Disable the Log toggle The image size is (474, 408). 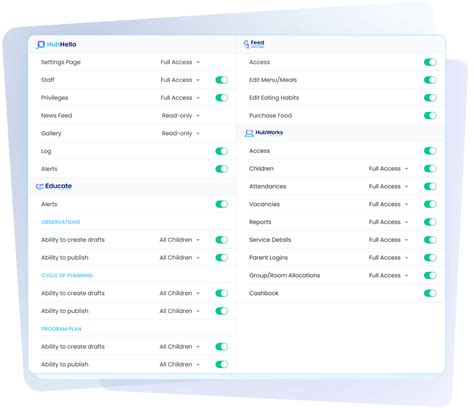222,151
